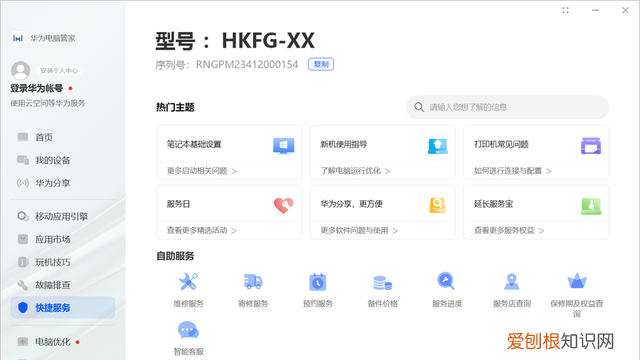
Task: Open the 备件价格 spare parts price icon
Action: (382, 282)
